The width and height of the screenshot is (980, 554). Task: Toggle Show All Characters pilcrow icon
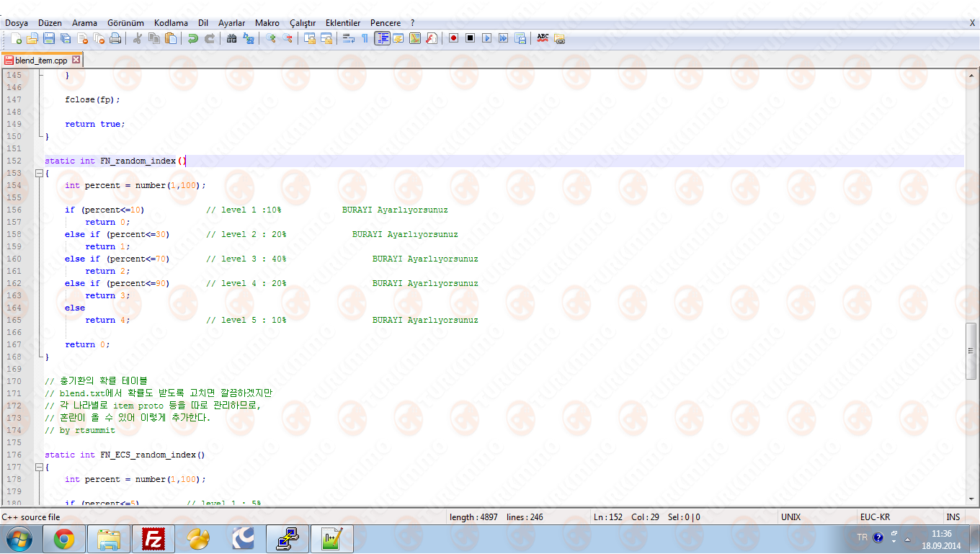click(x=365, y=38)
